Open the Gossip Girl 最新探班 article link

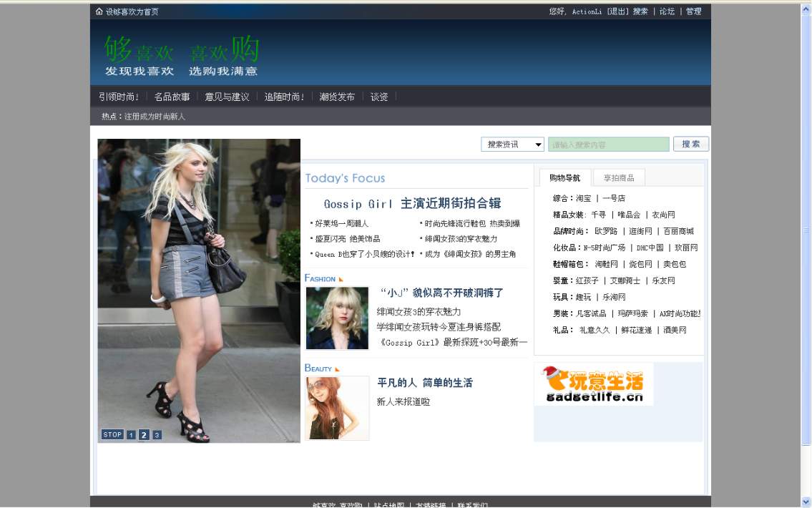[453, 342]
